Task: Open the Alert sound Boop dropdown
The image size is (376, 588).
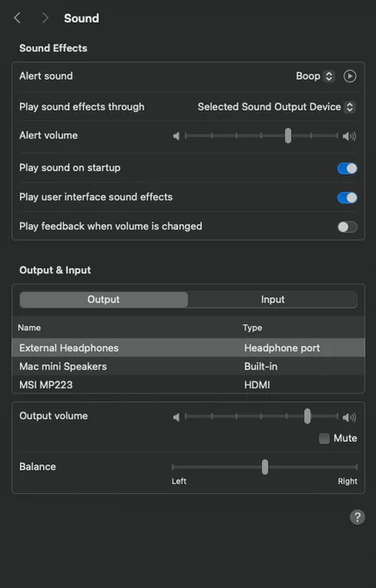Action: click(x=315, y=76)
